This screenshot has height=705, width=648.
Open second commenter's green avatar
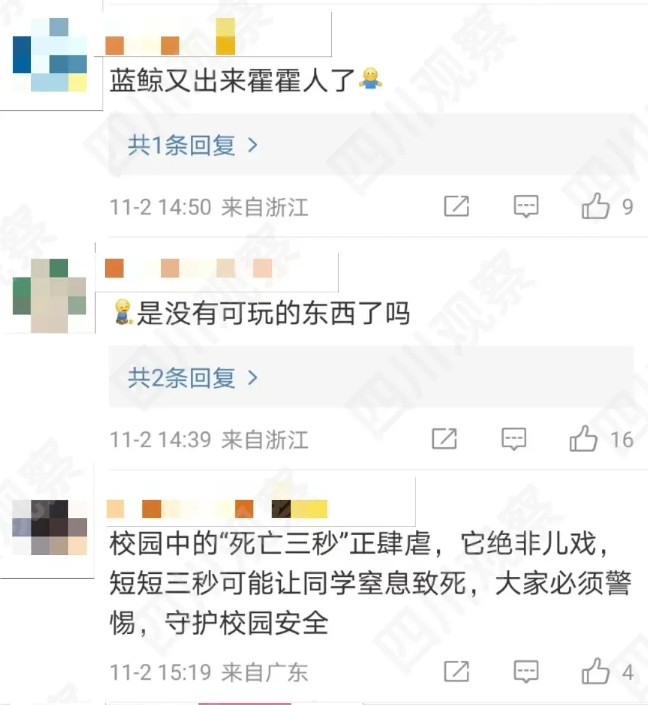(x=49, y=296)
